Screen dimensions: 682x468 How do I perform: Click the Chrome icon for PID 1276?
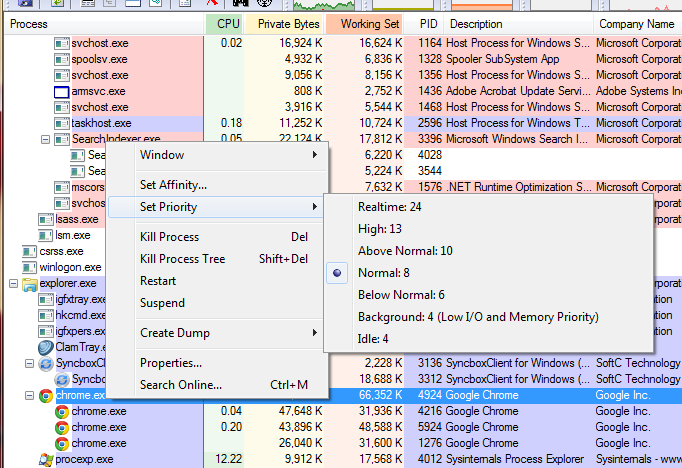(x=62, y=444)
